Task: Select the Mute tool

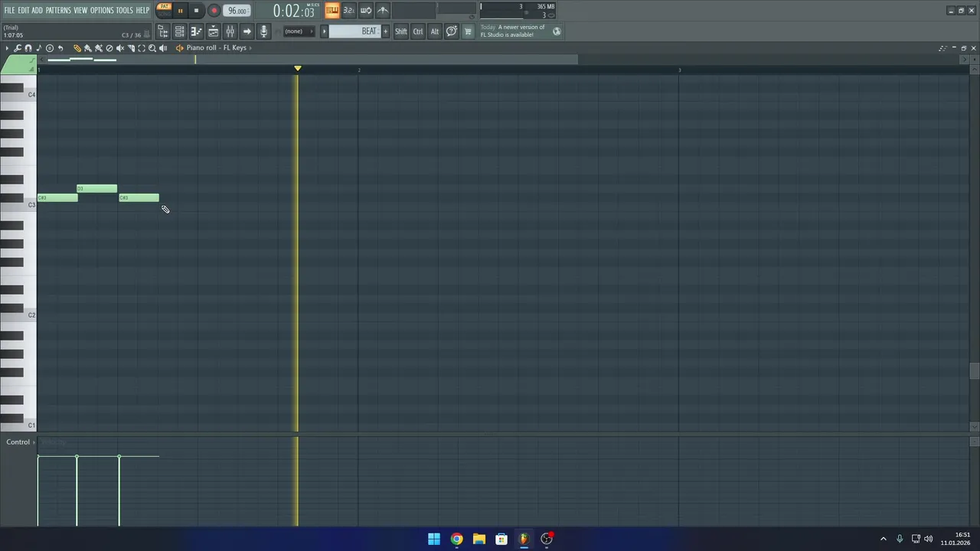Action: coord(119,47)
